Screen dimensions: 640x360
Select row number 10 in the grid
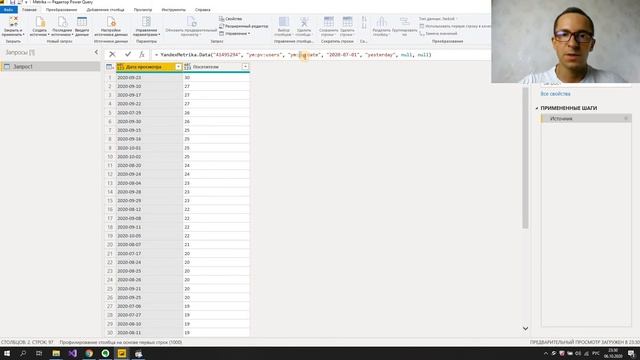pos(110,157)
